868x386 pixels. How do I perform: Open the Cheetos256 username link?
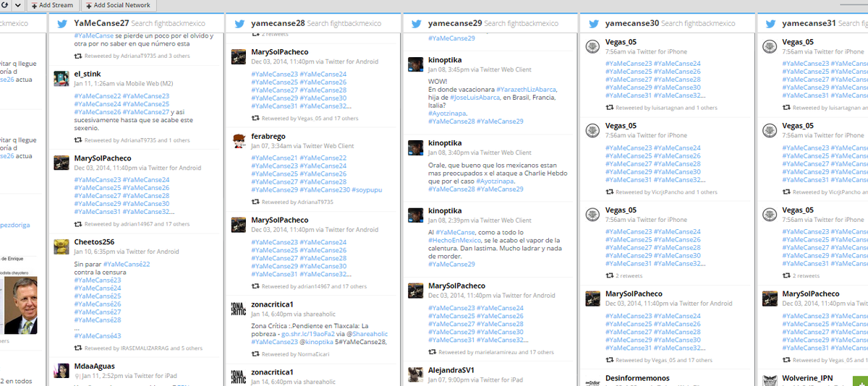tap(94, 241)
